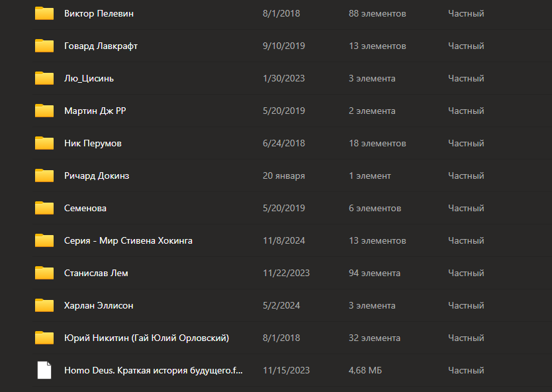
Task: Click the Homo Deus document file icon
Action: (x=44, y=370)
